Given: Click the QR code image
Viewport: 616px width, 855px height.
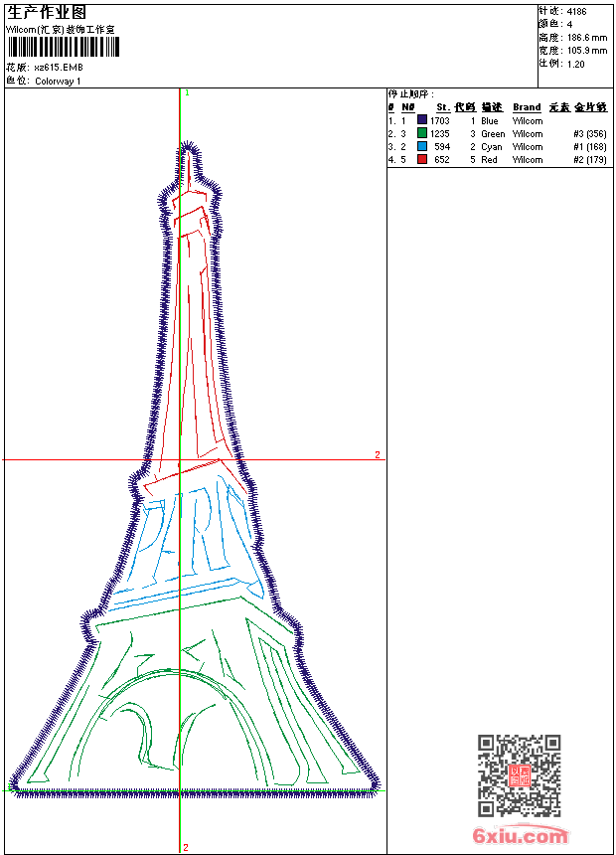Looking at the screenshot, I should pyautogui.click(x=520, y=775).
